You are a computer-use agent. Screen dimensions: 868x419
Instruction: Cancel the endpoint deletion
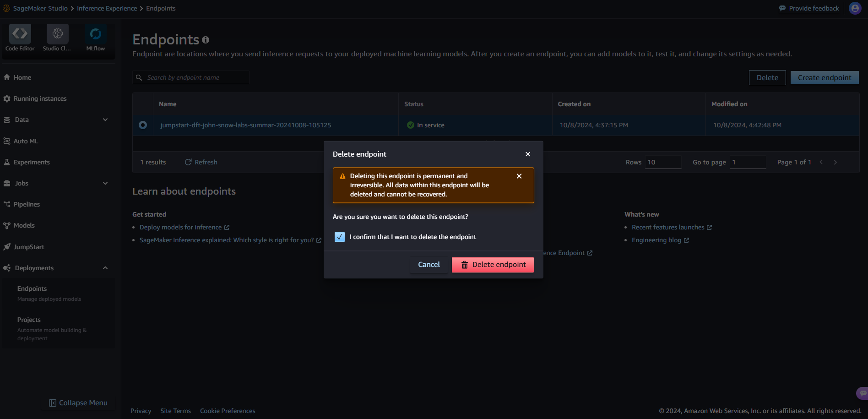(429, 265)
